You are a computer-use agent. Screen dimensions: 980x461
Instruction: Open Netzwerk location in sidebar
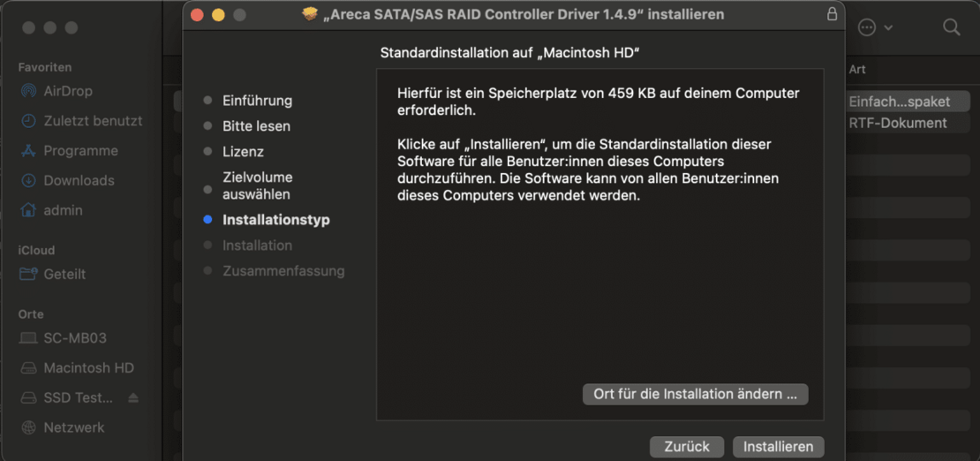(73, 428)
